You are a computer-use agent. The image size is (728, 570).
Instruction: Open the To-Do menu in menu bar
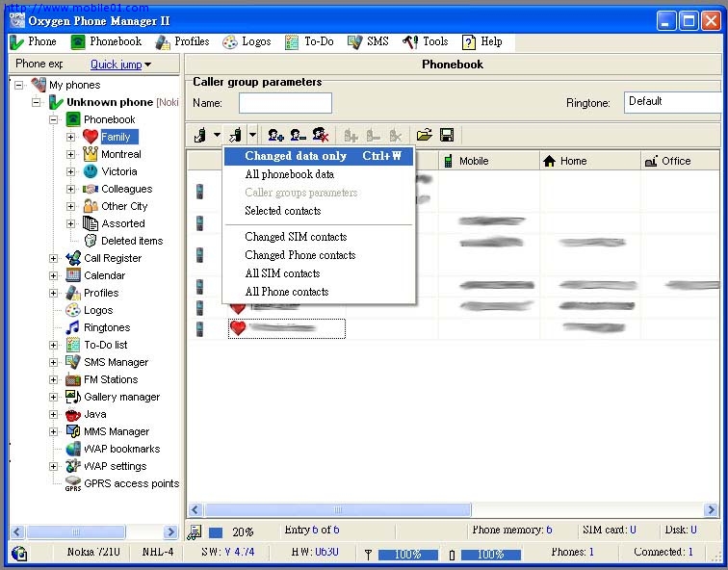(x=309, y=41)
